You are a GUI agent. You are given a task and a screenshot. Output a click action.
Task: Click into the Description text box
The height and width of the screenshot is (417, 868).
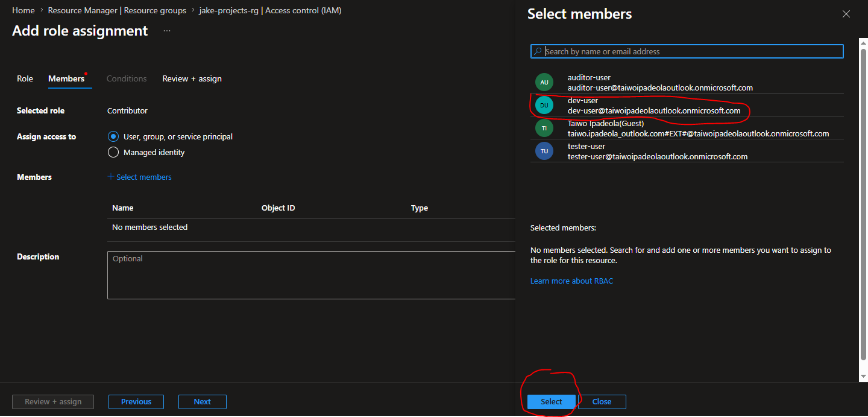[311, 275]
